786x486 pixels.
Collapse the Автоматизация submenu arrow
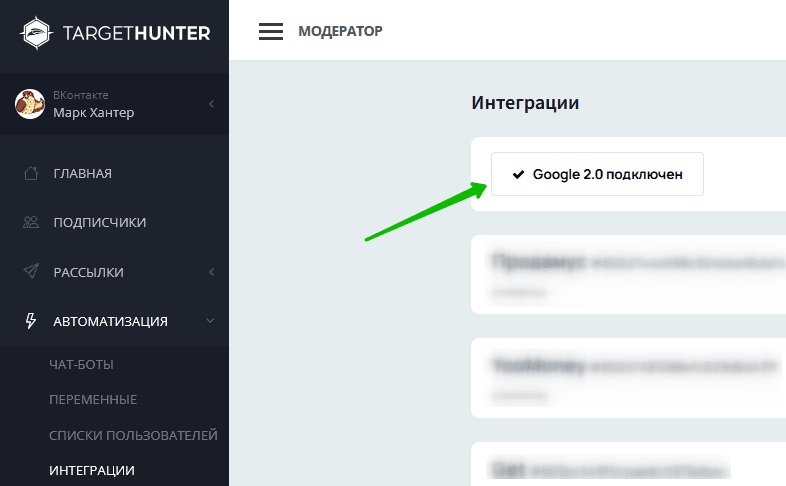210,321
